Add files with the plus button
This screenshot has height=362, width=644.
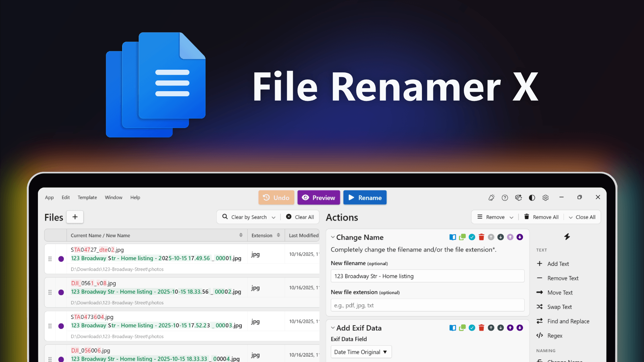(75, 217)
